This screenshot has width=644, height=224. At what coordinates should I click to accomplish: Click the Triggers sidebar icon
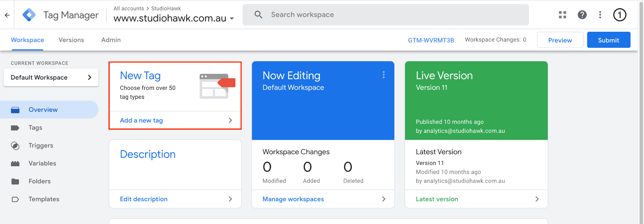[x=15, y=146]
